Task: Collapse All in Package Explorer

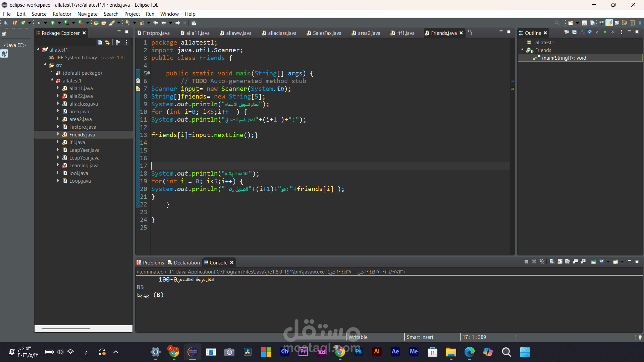Action: [100, 42]
